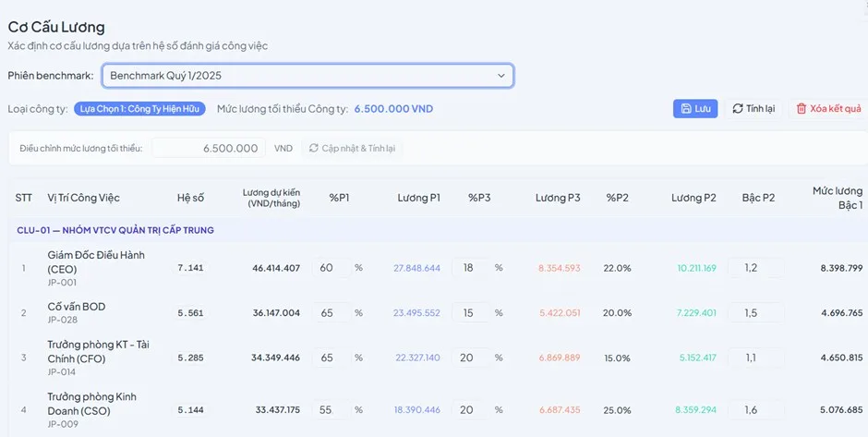Image resolution: width=868 pixels, height=437 pixels.
Task: Click the Mức lương Bậc 1 column header
Action: point(838,198)
